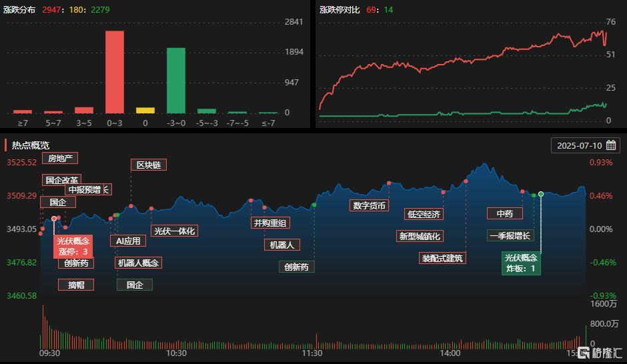The width and height of the screenshot is (627, 364).
Task: Click the 区块链 hotspot tag
Action: pyautogui.click(x=148, y=165)
